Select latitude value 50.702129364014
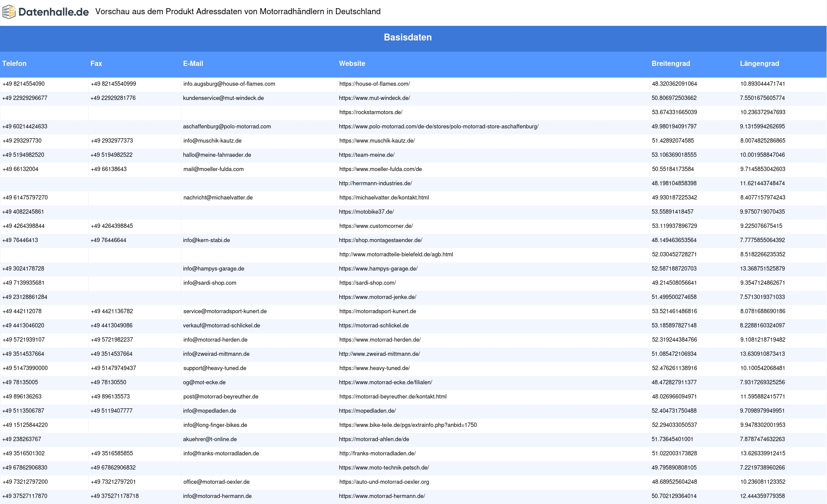The height and width of the screenshot is (504, 827). pos(674,496)
